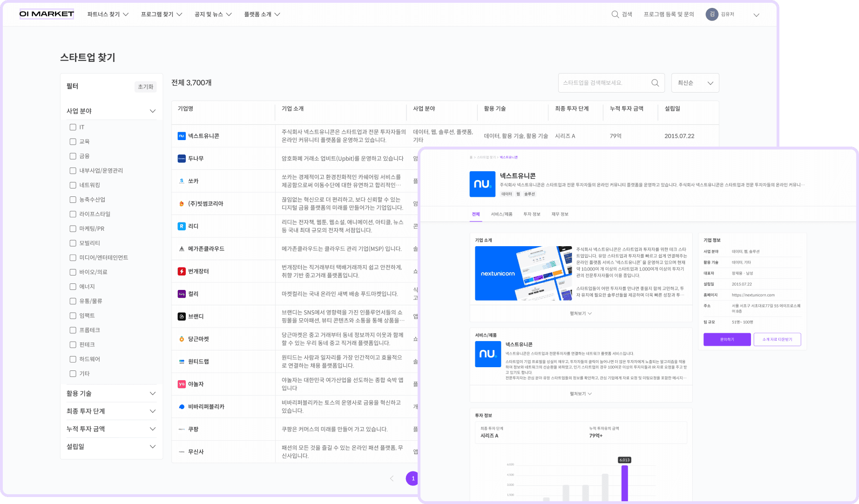Viewport: 859px width, 504px height.
Task: Click the 초기화 filter reset button
Action: (x=145, y=87)
